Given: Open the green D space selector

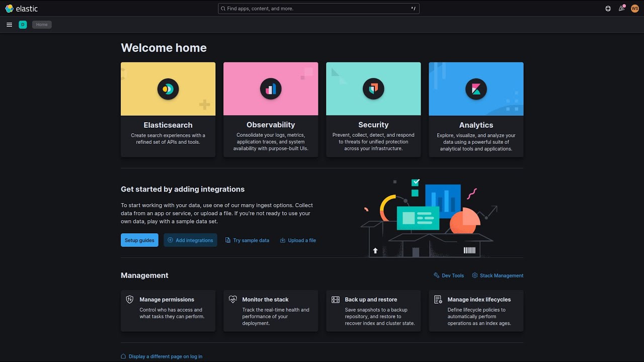Looking at the screenshot, I should click(23, 25).
